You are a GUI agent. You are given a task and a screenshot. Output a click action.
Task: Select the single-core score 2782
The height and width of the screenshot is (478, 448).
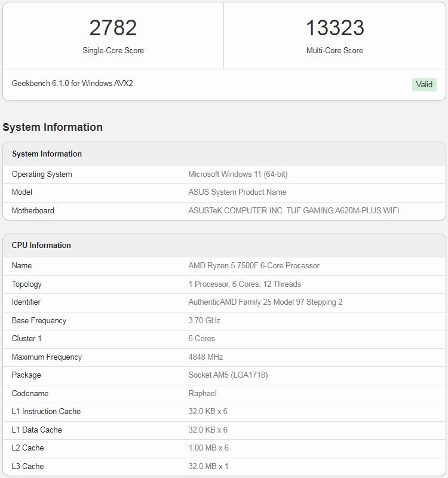(x=113, y=27)
